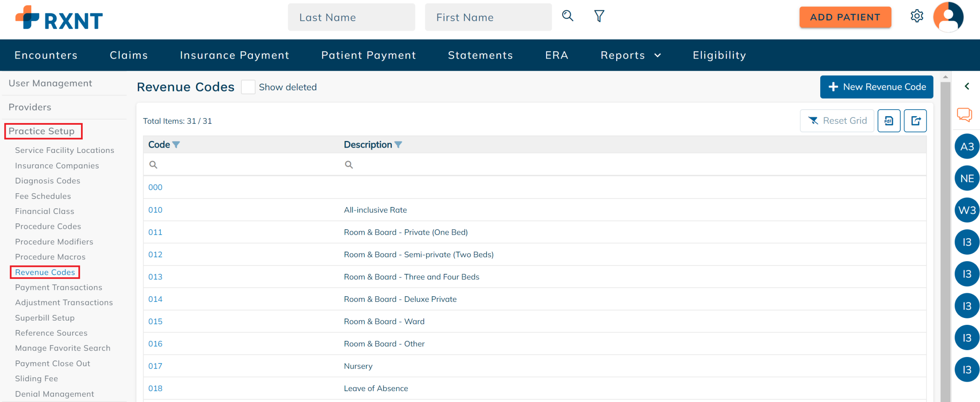Click the user profile avatar
Viewport: 980px width, 402px height.
[x=948, y=17]
